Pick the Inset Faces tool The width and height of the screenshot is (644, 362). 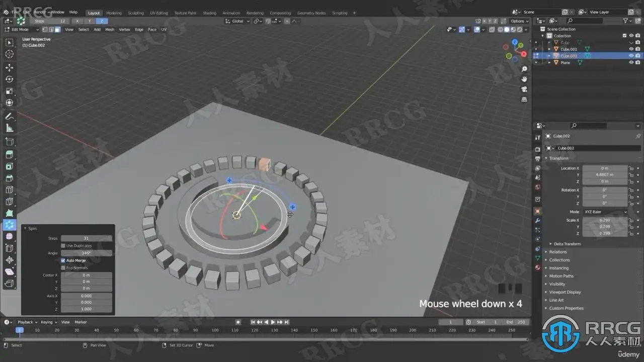pyautogui.click(x=9, y=166)
